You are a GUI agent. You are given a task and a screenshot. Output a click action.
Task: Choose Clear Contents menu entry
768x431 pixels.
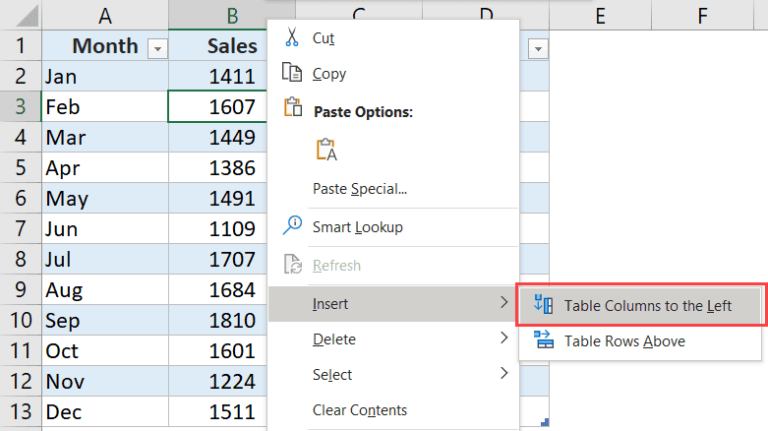coord(359,410)
